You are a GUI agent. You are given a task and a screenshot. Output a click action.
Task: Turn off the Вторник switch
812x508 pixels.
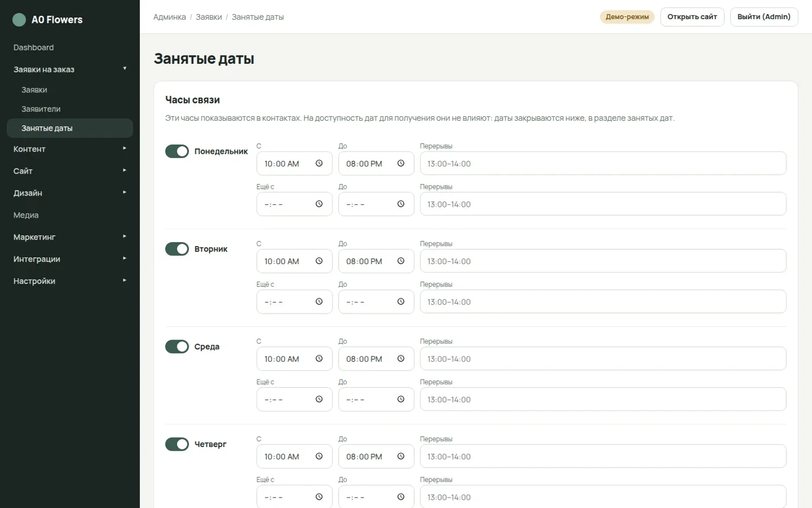click(177, 249)
